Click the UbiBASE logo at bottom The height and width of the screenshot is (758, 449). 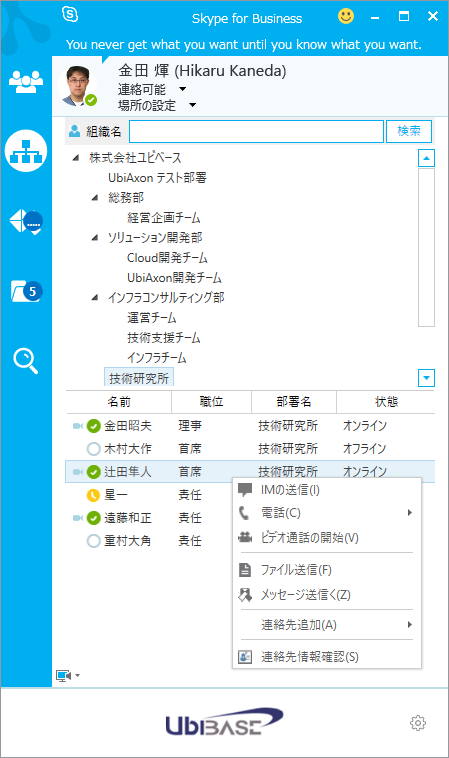pos(224,722)
